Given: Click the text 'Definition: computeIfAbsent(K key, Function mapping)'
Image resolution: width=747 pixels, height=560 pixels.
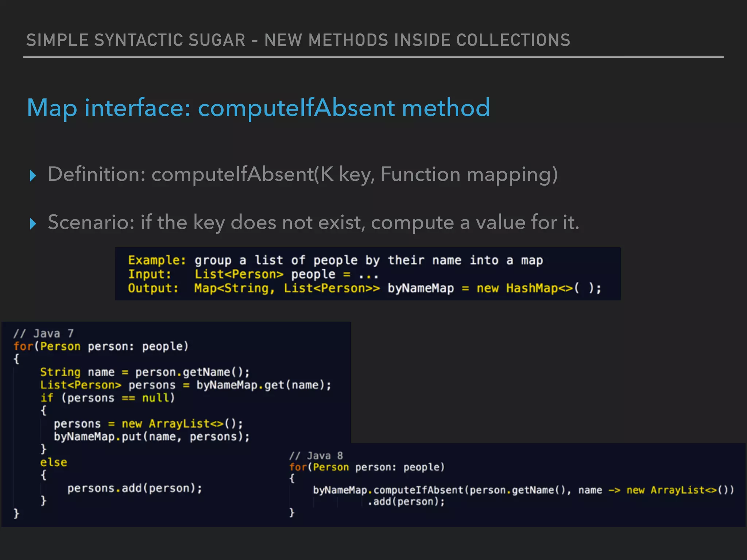Looking at the screenshot, I should pos(303,175).
